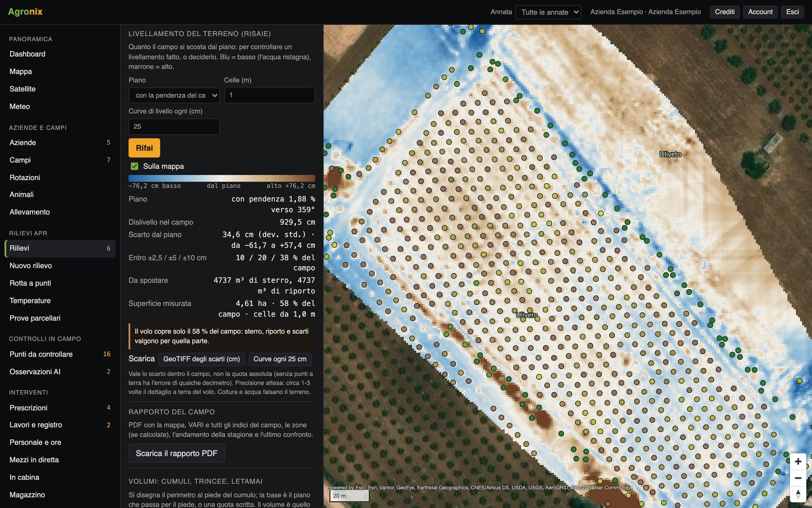Open the Account page
This screenshot has width=812, height=508.
760,12
